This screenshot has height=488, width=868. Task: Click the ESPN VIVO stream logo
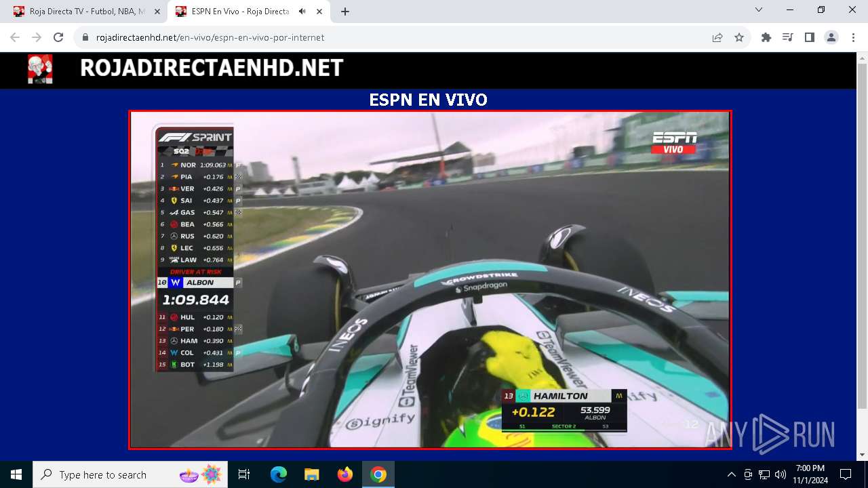point(674,142)
